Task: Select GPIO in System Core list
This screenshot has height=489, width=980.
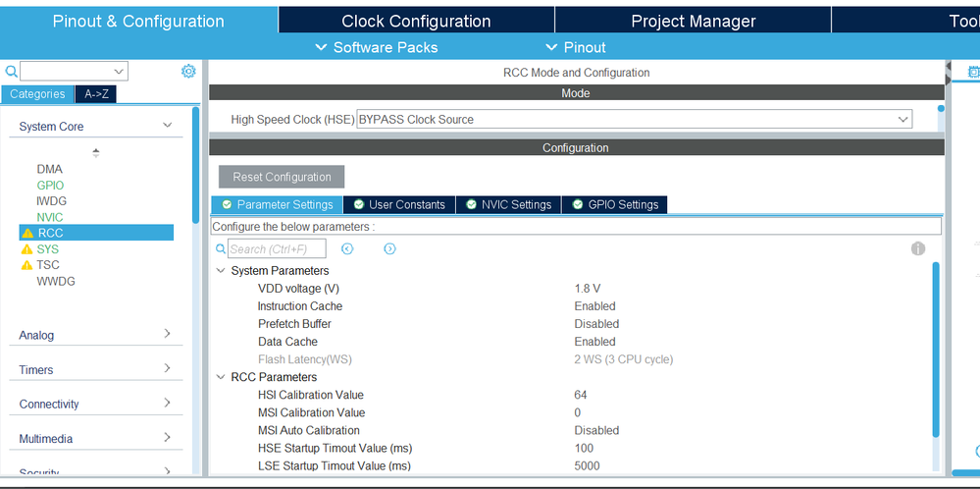Action: pyautogui.click(x=50, y=186)
